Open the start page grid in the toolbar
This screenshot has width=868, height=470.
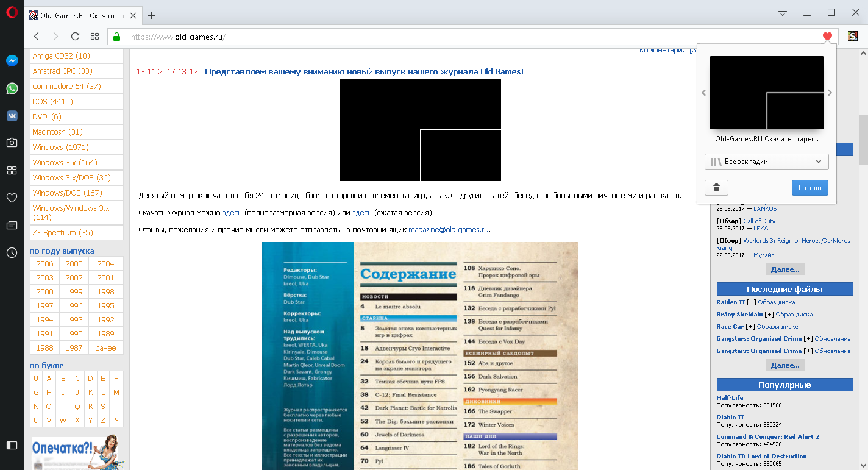pos(94,37)
